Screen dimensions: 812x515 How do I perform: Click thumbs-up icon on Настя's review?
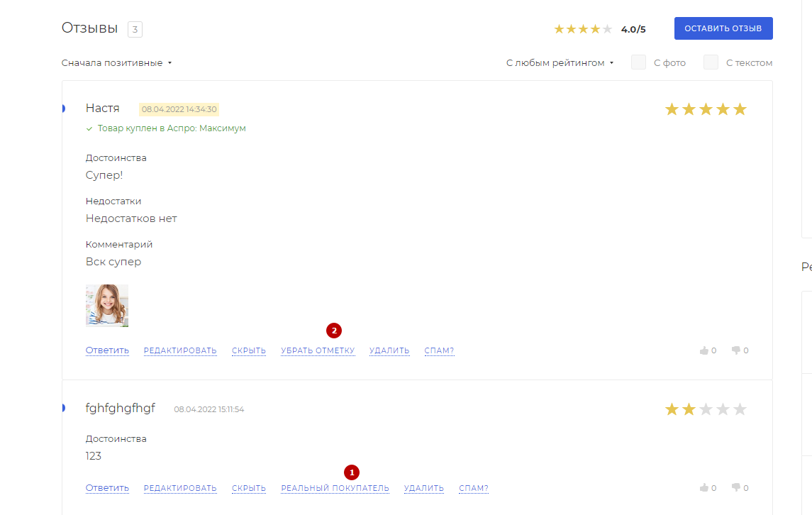703,350
